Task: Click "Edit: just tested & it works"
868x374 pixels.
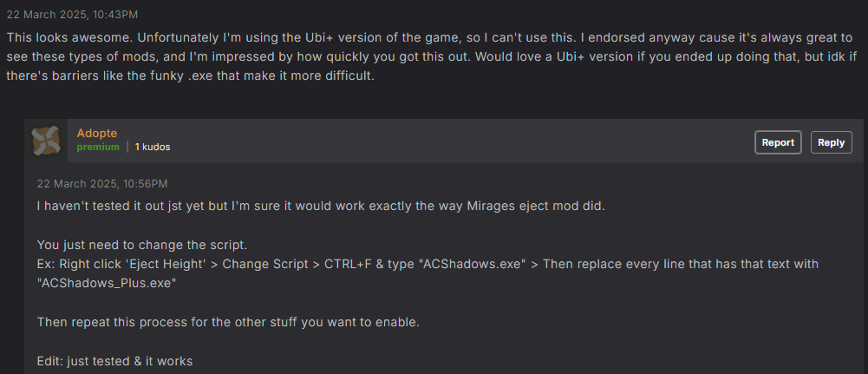Action: [114, 360]
